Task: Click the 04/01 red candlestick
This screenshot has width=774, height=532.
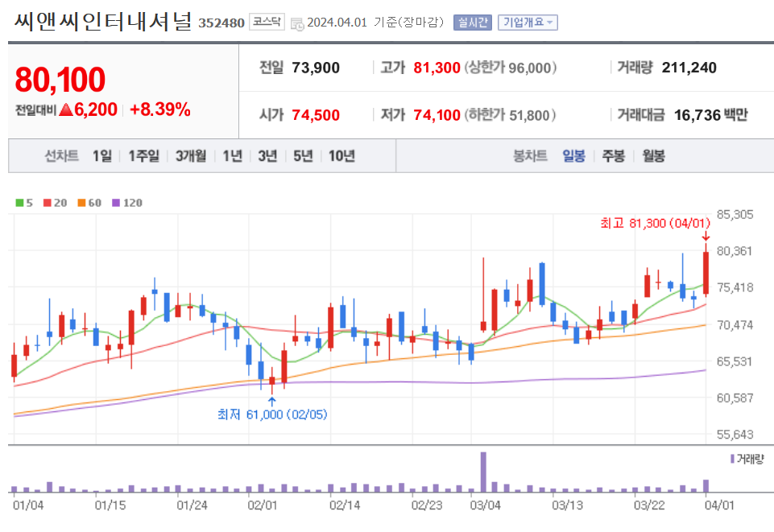Action: [706, 273]
